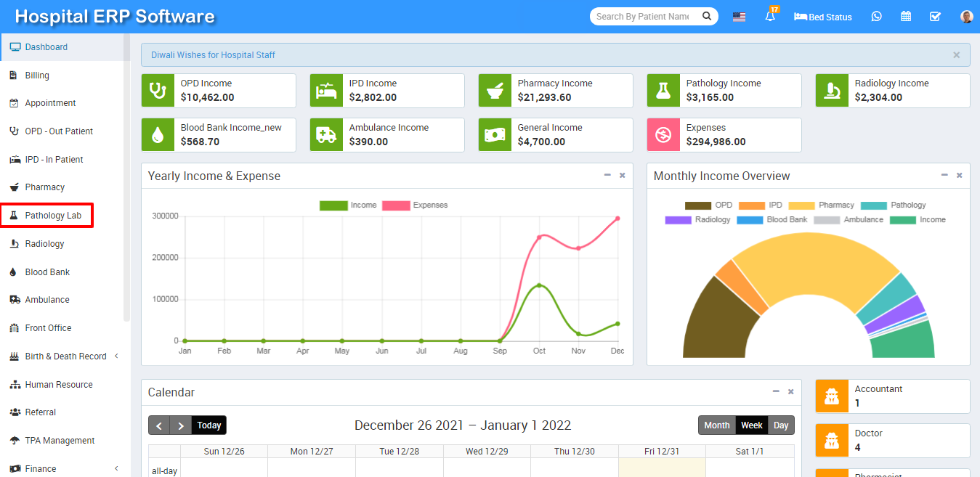Click the notification bell icon
The width and height of the screenshot is (980, 477).
click(x=770, y=17)
